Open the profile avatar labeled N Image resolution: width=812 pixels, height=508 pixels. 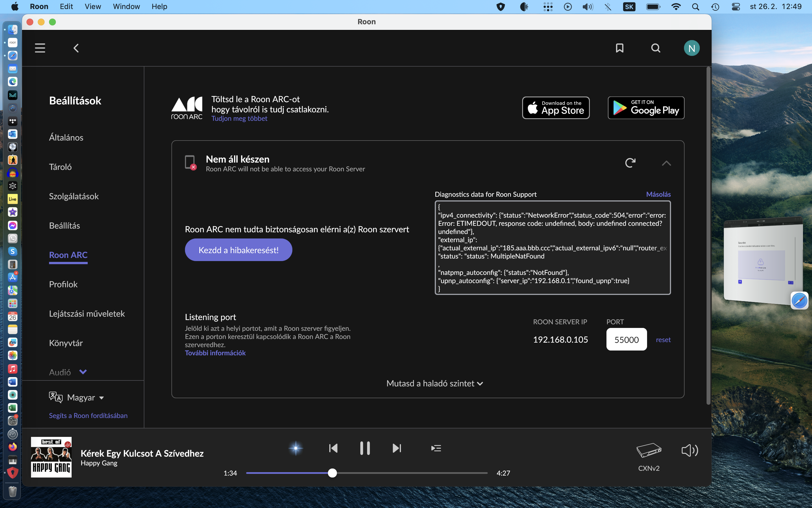coord(692,48)
